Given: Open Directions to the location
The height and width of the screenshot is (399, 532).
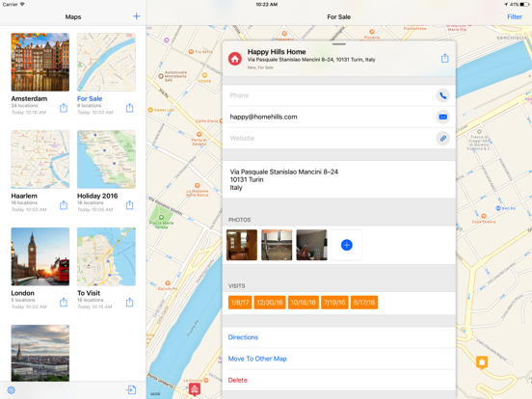Looking at the screenshot, I should point(243,337).
